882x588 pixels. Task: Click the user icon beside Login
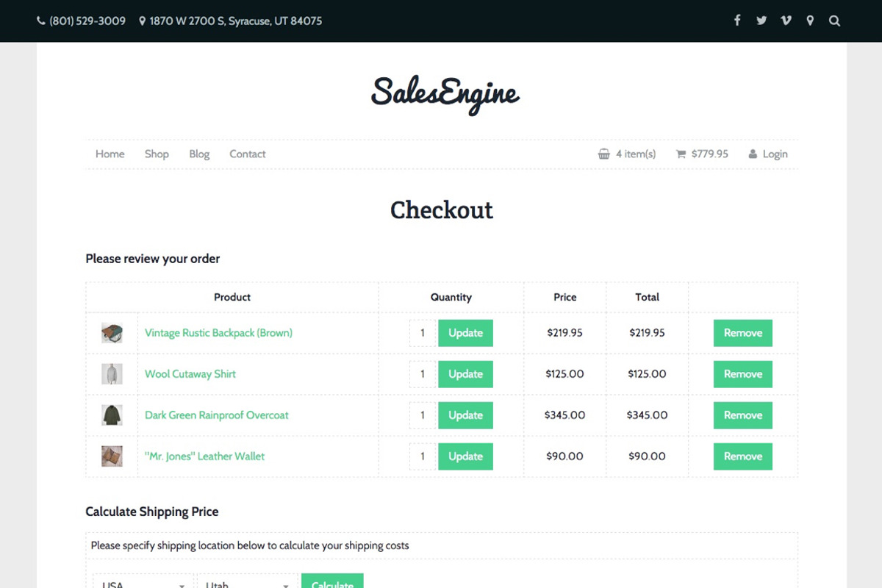point(753,154)
